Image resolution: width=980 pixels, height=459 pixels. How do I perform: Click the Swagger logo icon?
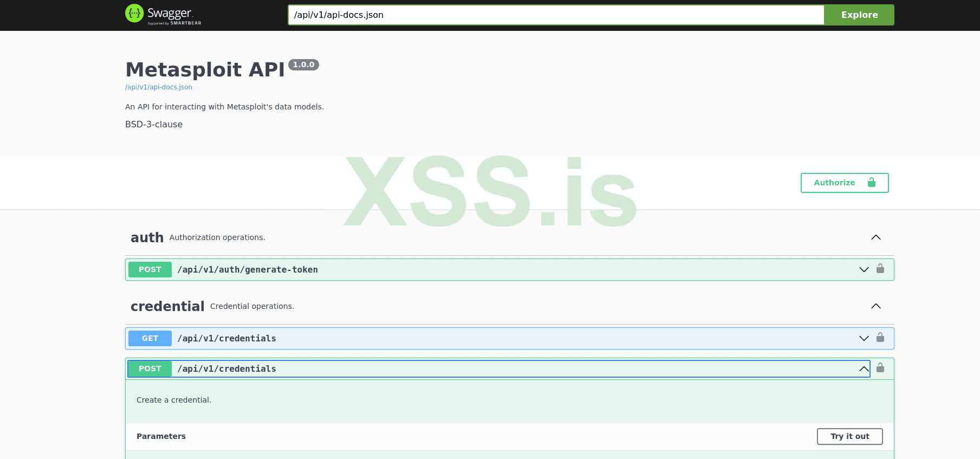pyautogui.click(x=134, y=14)
